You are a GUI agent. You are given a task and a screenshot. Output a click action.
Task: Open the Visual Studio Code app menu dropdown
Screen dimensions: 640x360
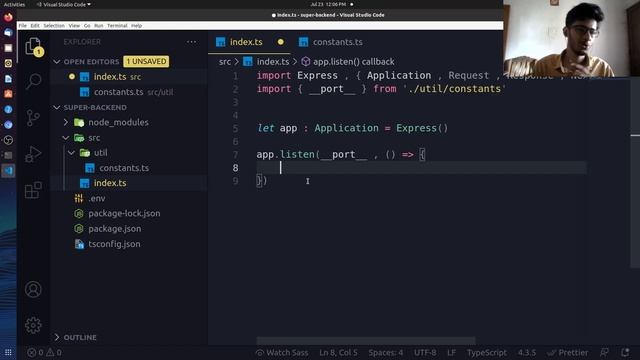pos(64,4)
